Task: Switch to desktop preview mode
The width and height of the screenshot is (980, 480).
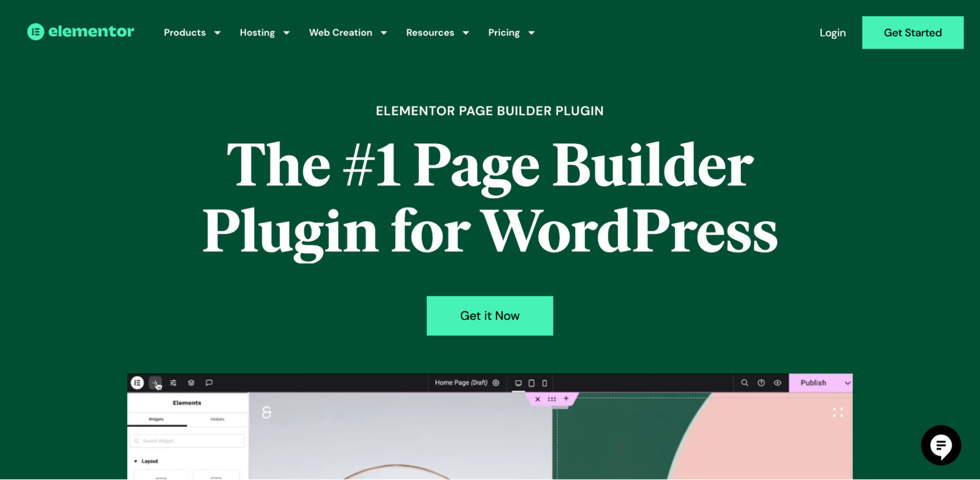Action: click(x=518, y=383)
